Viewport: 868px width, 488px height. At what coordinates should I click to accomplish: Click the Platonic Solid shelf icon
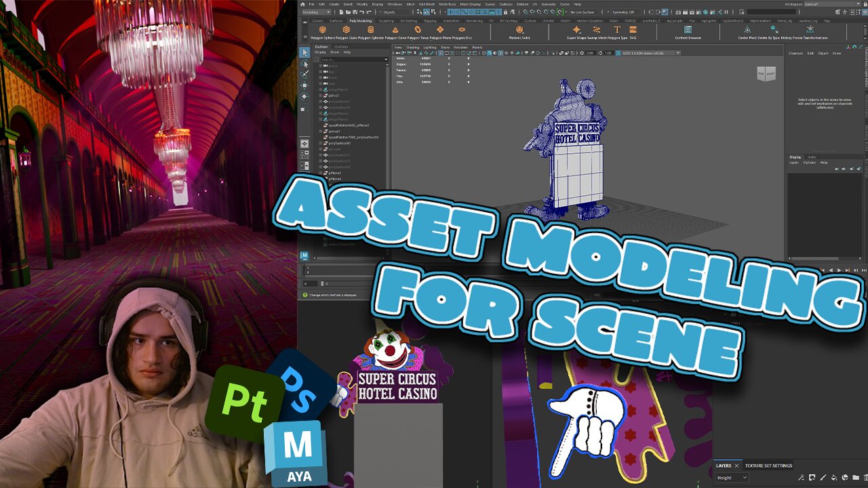(519, 29)
